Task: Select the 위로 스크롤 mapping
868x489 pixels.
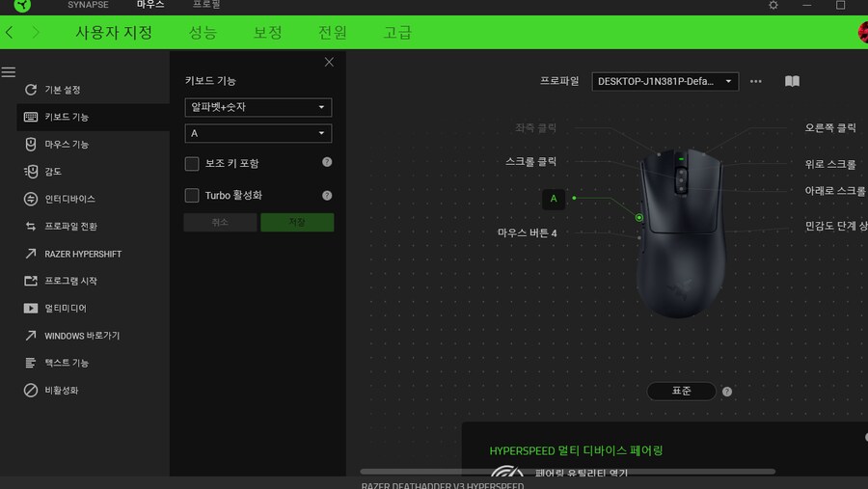Action: pos(830,164)
